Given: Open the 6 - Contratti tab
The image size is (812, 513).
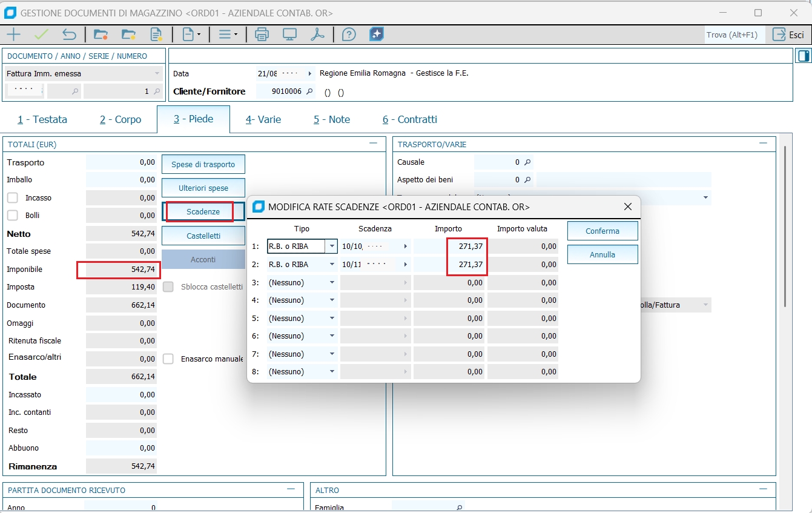Looking at the screenshot, I should pyautogui.click(x=409, y=119).
